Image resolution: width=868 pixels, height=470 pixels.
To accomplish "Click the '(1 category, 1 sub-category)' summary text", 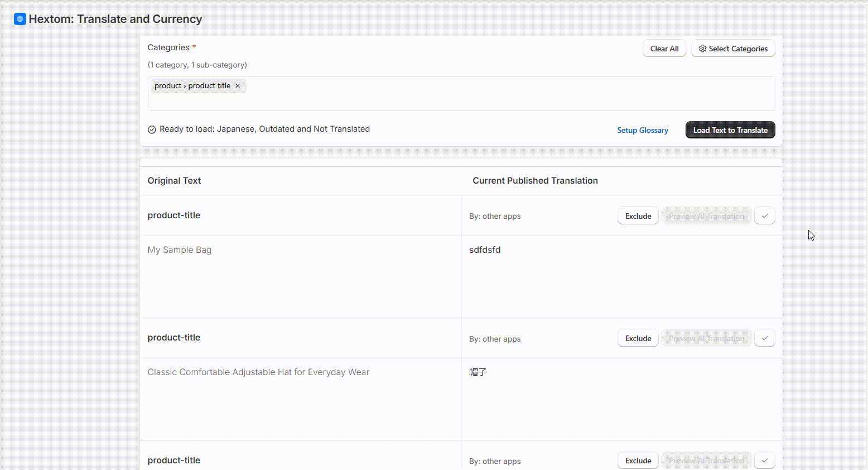I will (197, 65).
